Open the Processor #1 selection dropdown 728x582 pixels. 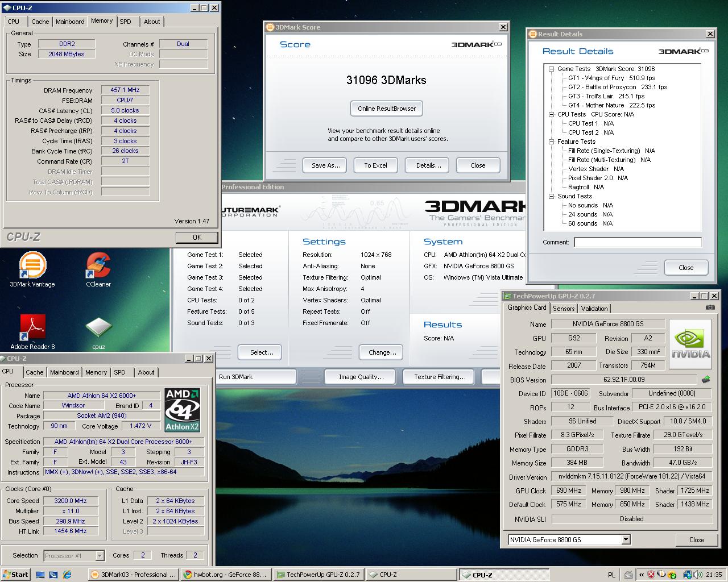click(100, 555)
